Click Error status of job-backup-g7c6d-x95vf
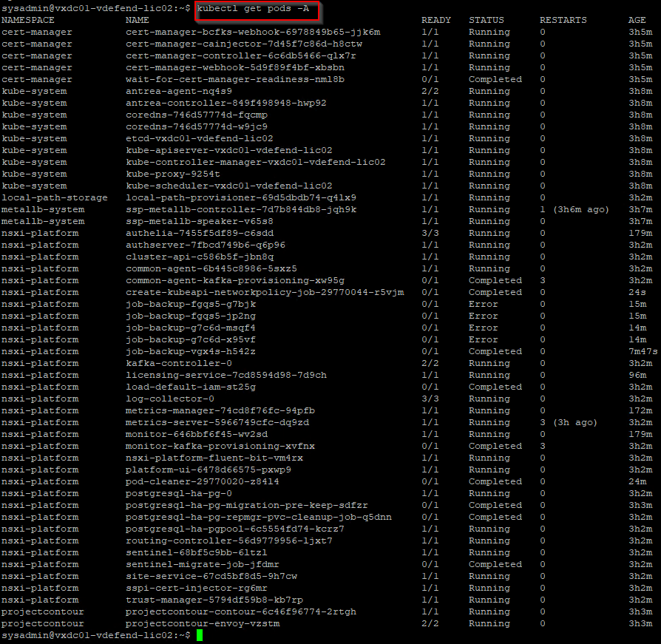This screenshot has width=661, height=644. pyautogui.click(x=483, y=339)
